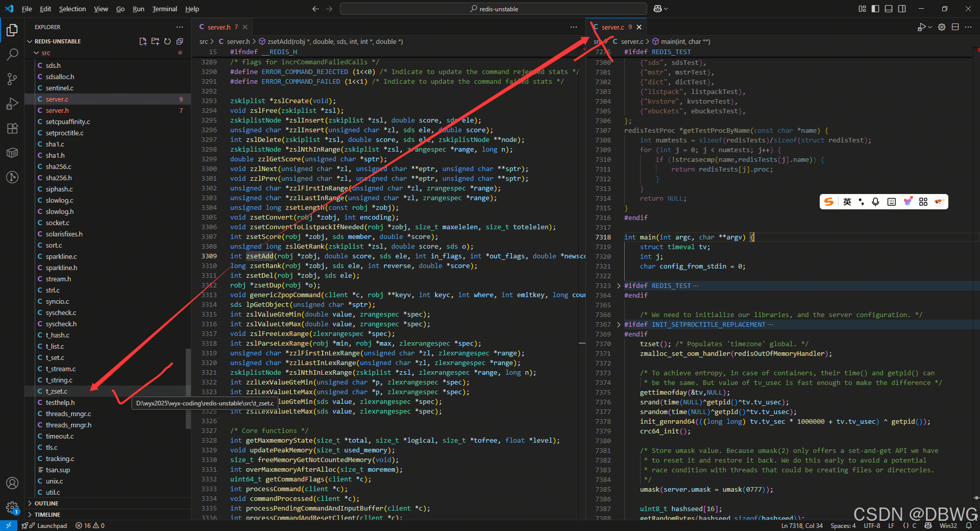980x531 pixels.
Task: Collapse all folders in Explorer
Action: pyautogui.click(x=180, y=41)
